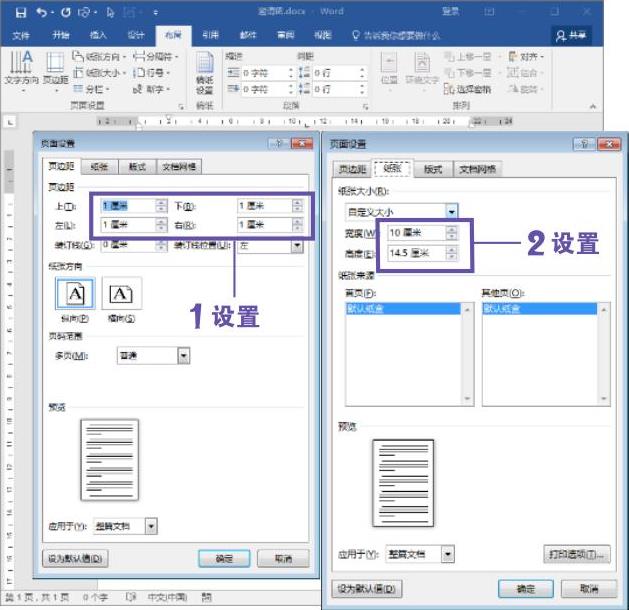Screen dimensions: 629x610
Task: Click the tell me lightbulb search box
Action: pos(396,36)
